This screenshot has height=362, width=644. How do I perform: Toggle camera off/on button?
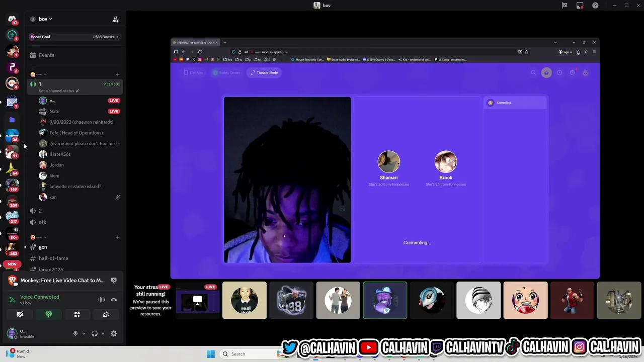click(20, 314)
